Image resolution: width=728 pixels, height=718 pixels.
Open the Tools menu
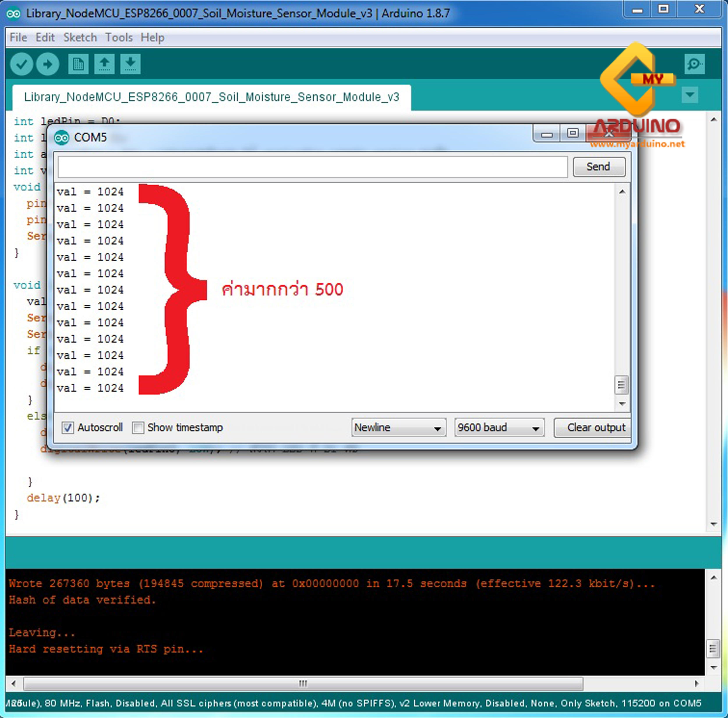click(x=119, y=37)
